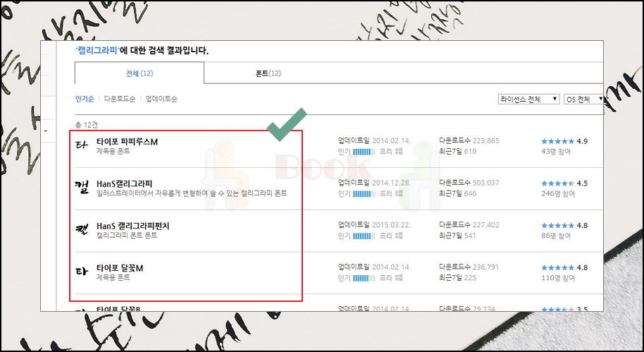This screenshot has width=644, height=352.
Task: Sort results by 업데이트순
Action: click(161, 99)
